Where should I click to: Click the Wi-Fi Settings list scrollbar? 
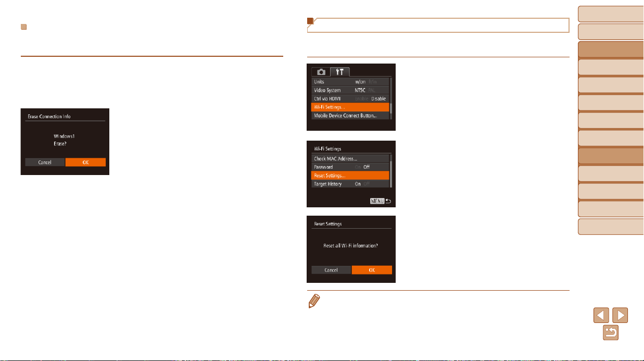click(390, 171)
